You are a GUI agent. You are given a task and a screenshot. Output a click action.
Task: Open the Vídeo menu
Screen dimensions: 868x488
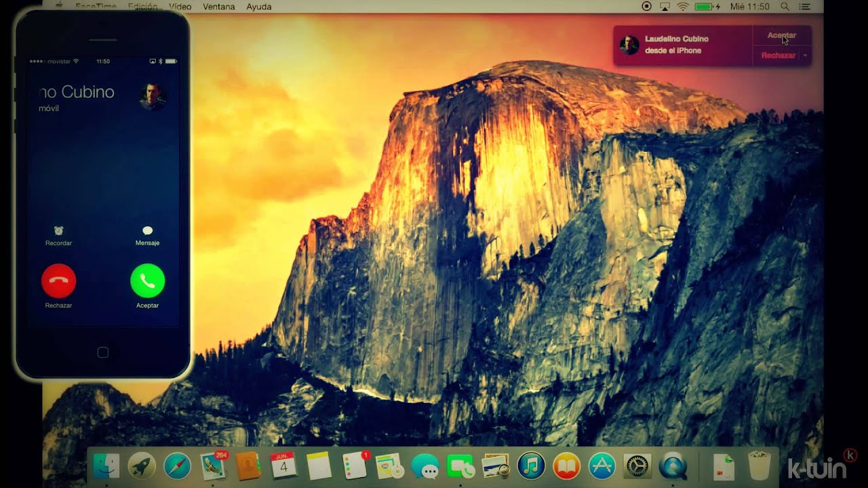pos(180,6)
